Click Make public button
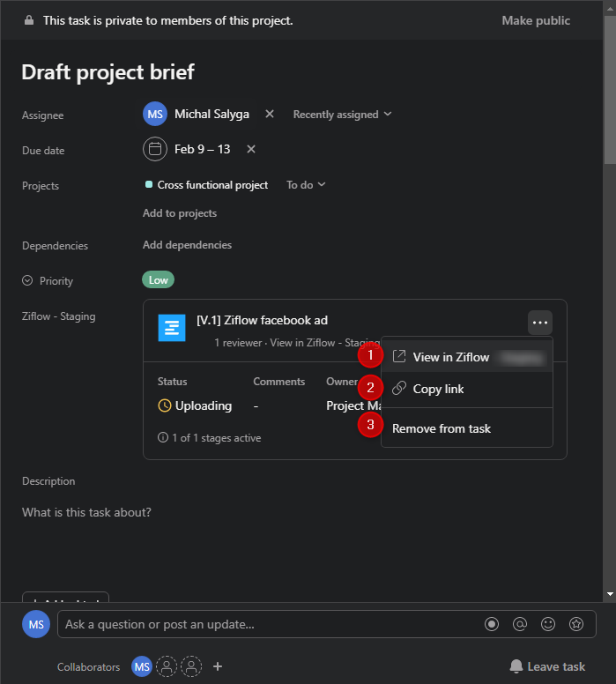 (536, 20)
